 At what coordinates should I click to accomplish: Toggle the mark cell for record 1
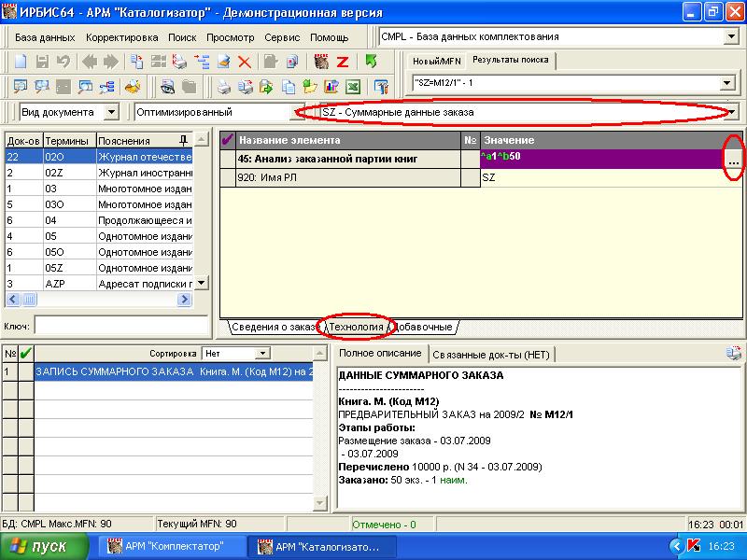tap(25, 371)
